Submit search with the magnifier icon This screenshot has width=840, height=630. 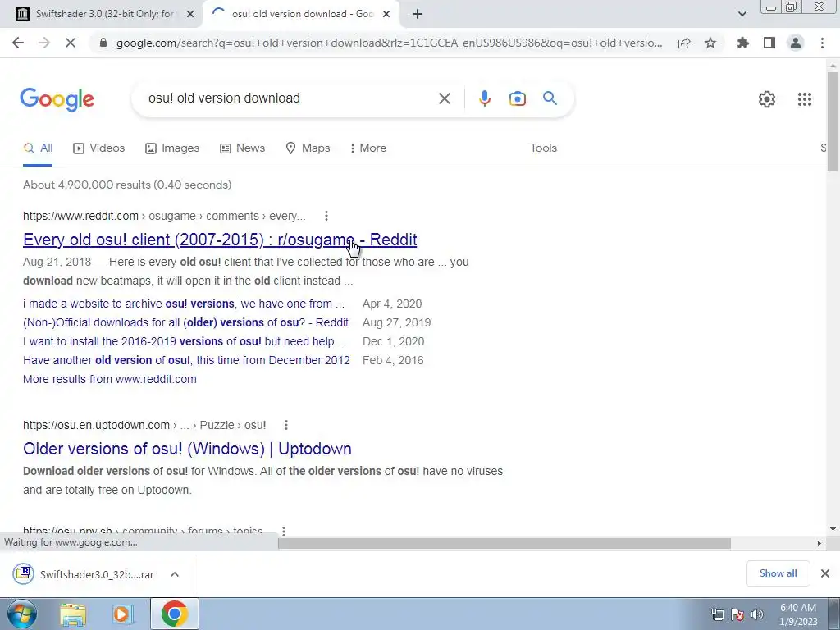tap(550, 98)
